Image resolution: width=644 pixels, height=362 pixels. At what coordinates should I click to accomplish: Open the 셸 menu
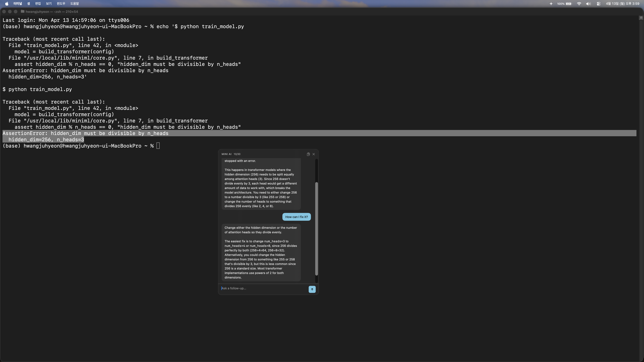coord(29,4)
